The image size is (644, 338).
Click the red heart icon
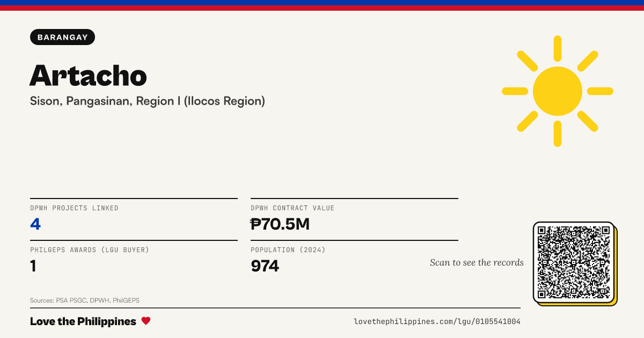pyautogui.click(x=146, y=321)
